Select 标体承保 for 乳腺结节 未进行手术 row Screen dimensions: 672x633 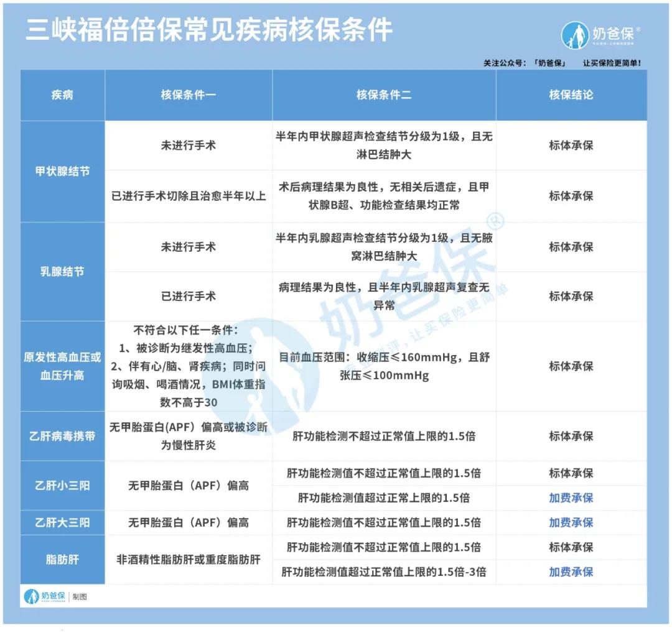point(571,247)
